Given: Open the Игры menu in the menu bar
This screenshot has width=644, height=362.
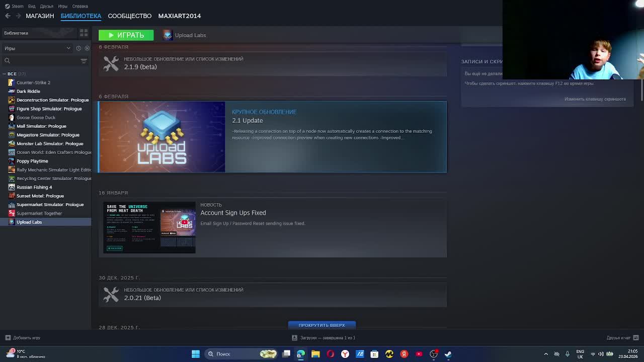Looking at the screenshot, I should [x=62, y=6].
